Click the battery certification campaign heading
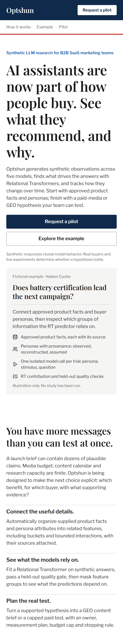The image size is (123, 644). coord(59,292)
